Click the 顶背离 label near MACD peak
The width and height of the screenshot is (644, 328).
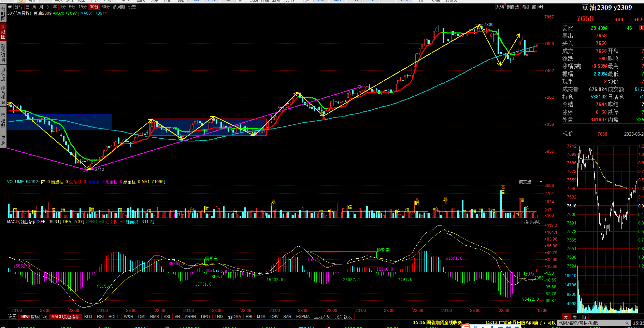pos(383,250)
